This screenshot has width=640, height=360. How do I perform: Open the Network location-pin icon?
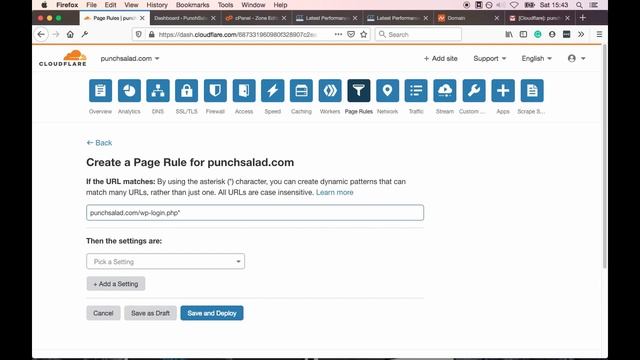[x=387, y=91]
